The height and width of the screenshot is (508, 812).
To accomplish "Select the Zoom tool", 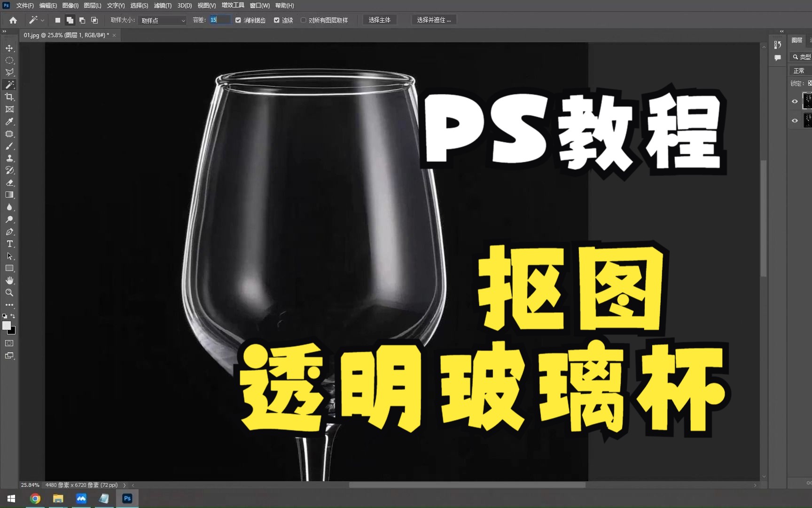I will [9, 293].
